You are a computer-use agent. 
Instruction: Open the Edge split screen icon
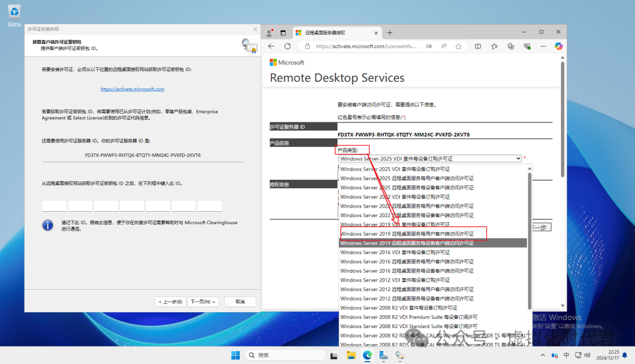[x=478, y=46]
